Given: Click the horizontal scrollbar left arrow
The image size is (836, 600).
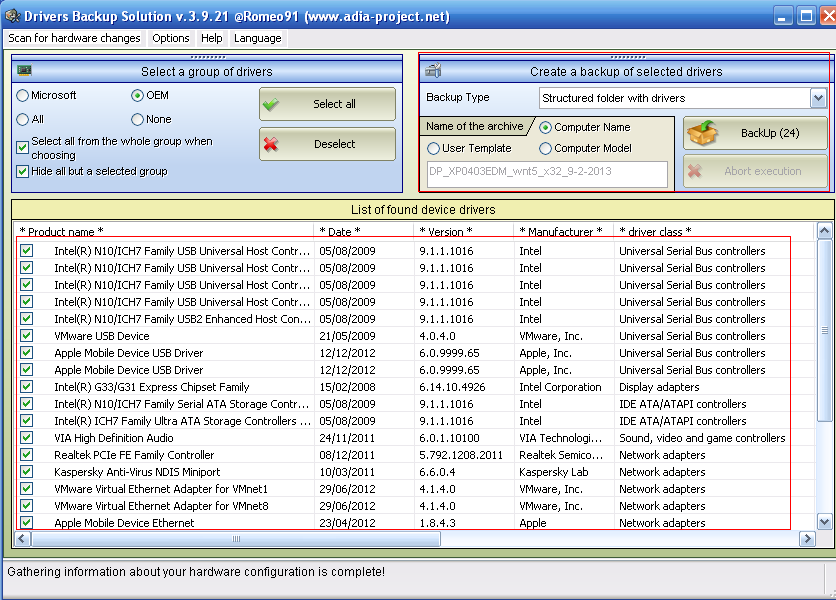Looking at the screenshot, I should pyautogui.click(x=22, y=539).
